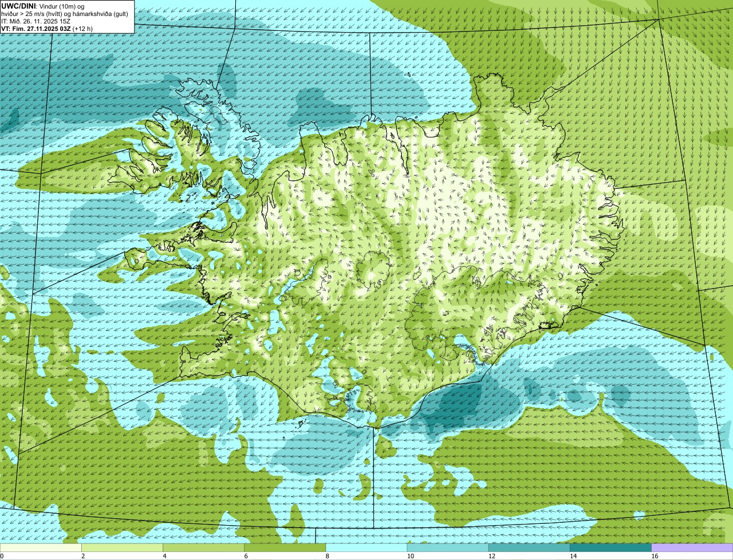733x560 pixels.
Task: Click the '4' scale label
Action: (164, 556)
